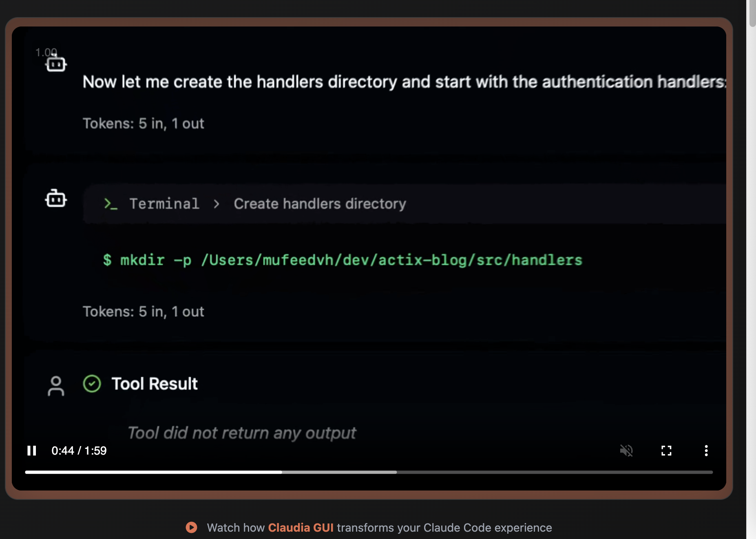This screenshot has width=756, height=539.
Task: Click the Tool Result heading
Action: [155, 384]
